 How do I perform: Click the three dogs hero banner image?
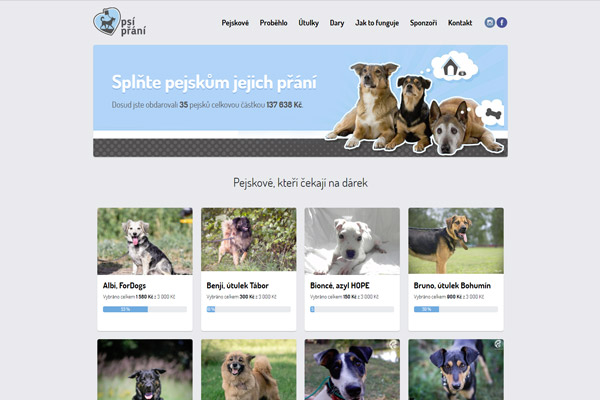(300, 101)
